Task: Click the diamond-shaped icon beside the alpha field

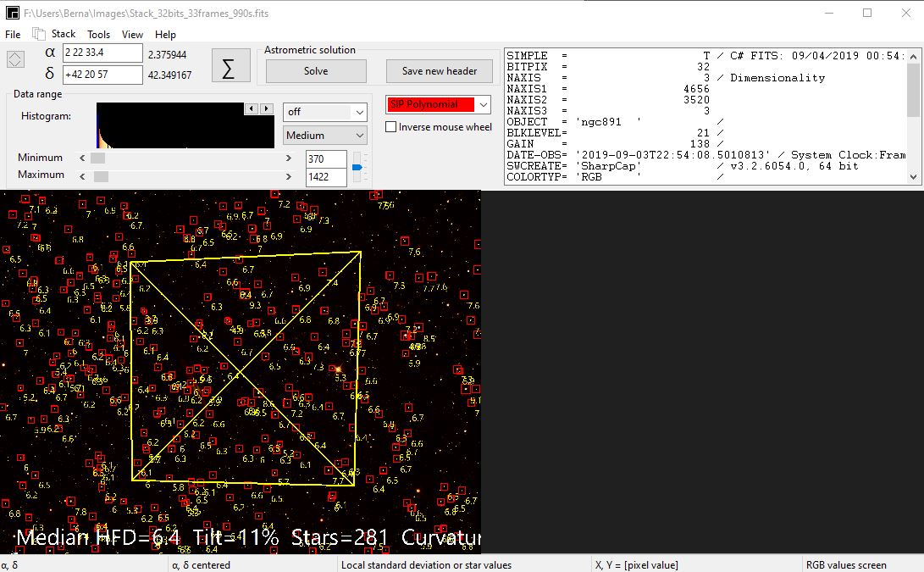Action: (x=15, y=59)
